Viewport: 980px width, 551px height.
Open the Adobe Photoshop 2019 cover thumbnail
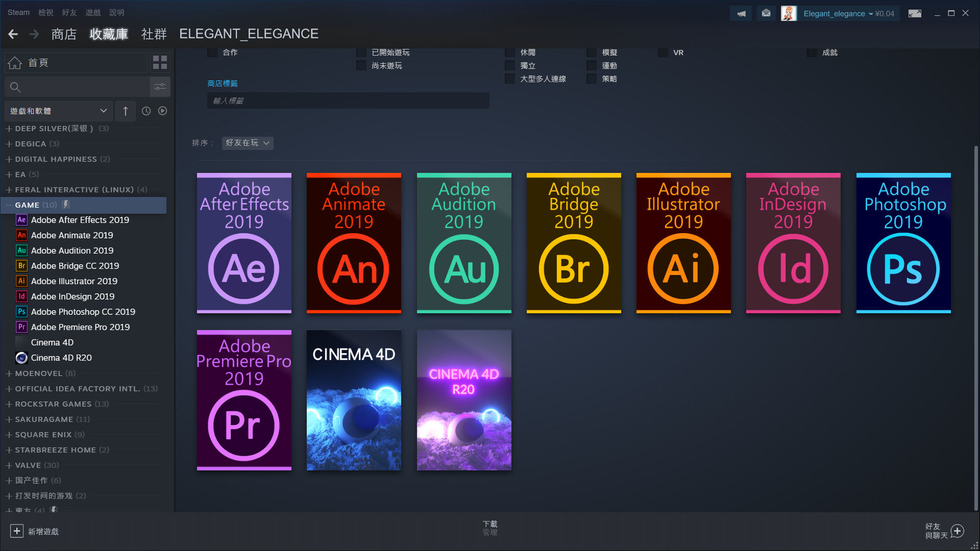coord(903,243)
